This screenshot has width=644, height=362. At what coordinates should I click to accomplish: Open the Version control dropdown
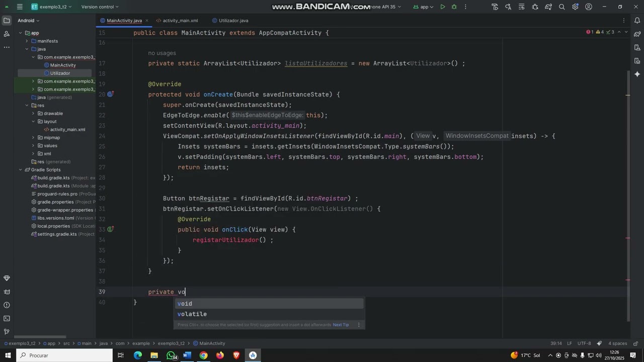point(100,7)
